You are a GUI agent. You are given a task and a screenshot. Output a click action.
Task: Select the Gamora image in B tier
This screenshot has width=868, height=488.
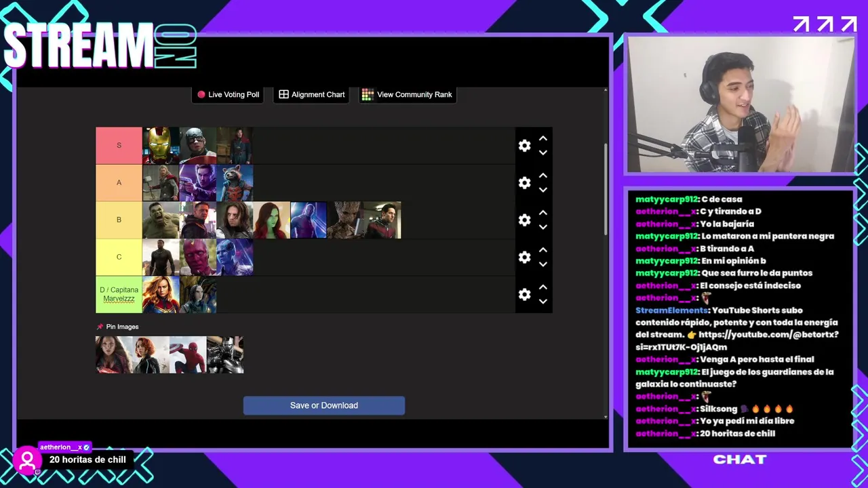272,220
